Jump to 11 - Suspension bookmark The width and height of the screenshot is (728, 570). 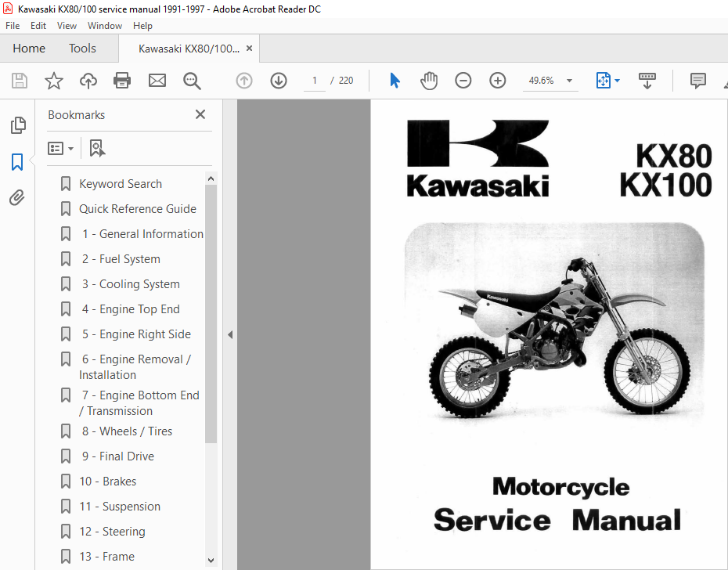click(120, 507)
